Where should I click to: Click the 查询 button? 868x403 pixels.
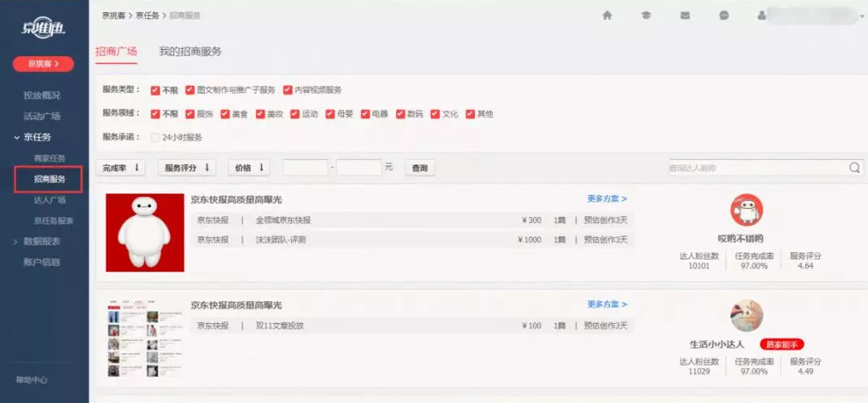point(420,167)
